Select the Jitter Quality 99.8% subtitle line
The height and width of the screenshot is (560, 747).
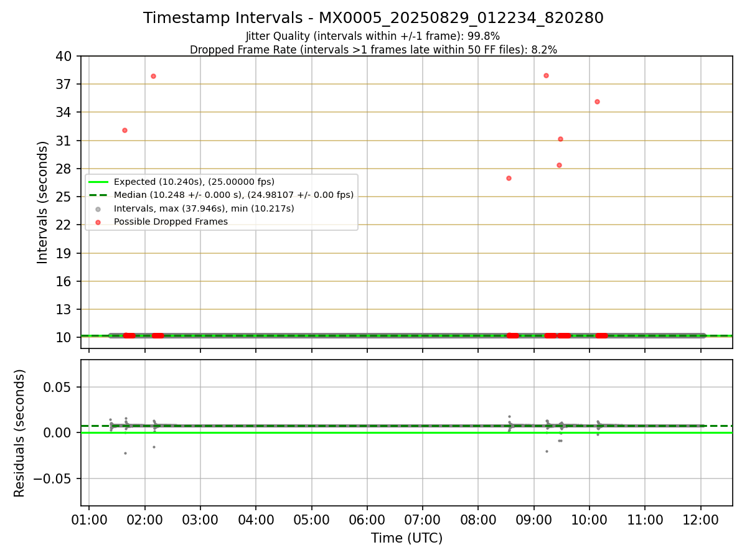click(x=373, y=36)
